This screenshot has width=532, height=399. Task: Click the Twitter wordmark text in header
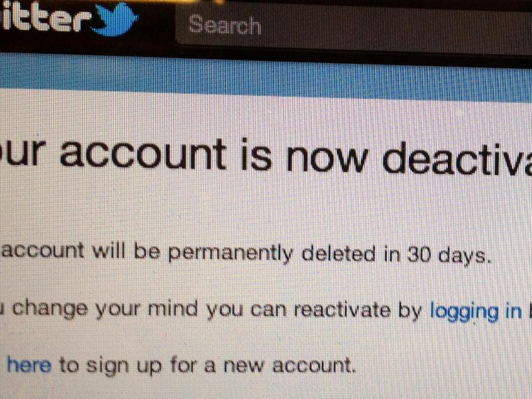[46, 19]
